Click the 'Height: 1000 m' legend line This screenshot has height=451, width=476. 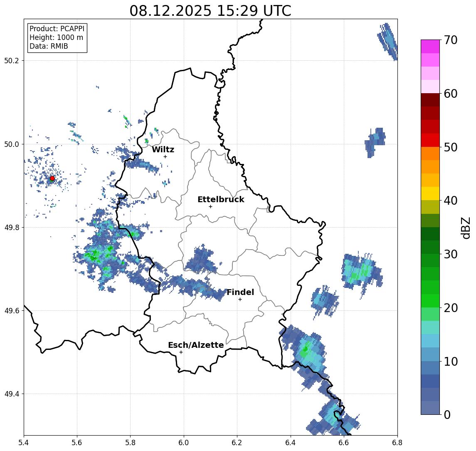[56, 37]
